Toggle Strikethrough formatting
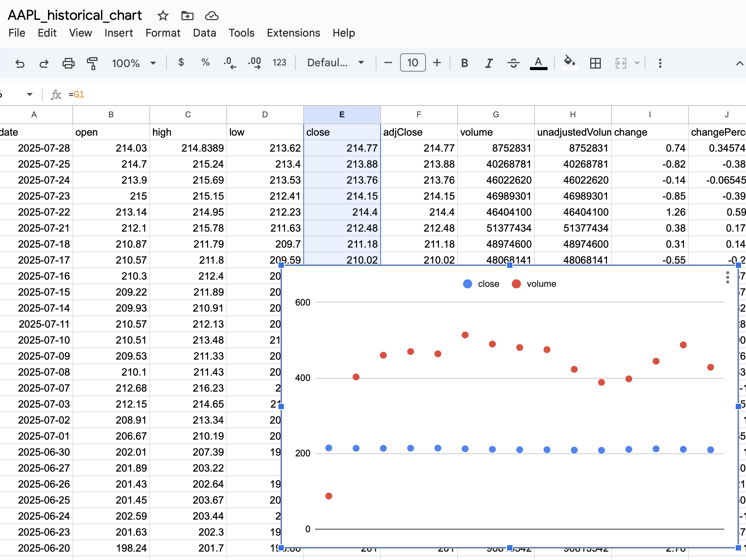Image resolution: width=746 pixels, height=560 pixels. pos(514,63)
